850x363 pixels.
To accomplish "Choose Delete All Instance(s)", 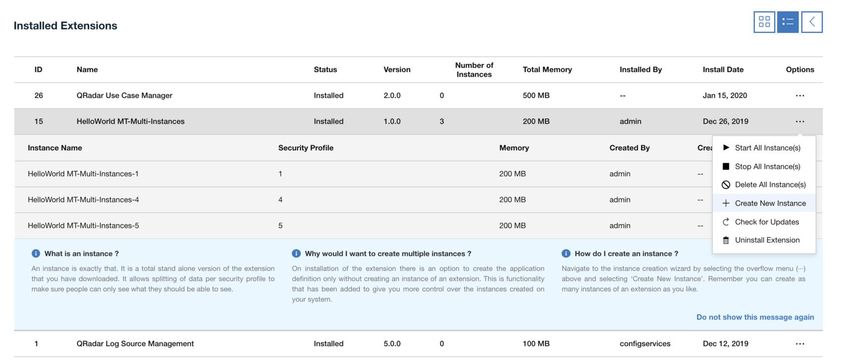I will [x=764, y=185].
